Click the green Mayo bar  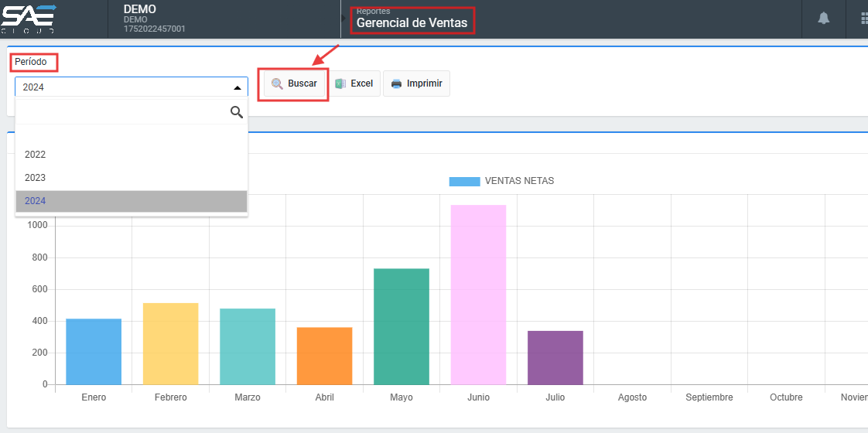click(x=401, y=326)
